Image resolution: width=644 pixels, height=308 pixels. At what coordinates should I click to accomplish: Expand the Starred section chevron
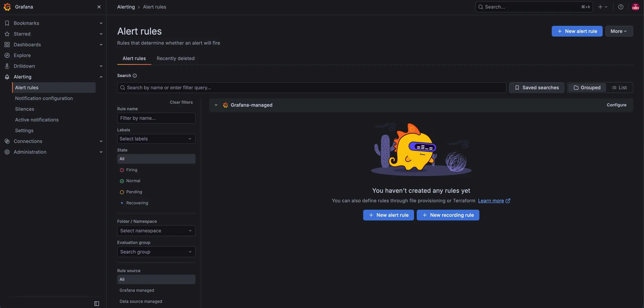coord(101,34)
